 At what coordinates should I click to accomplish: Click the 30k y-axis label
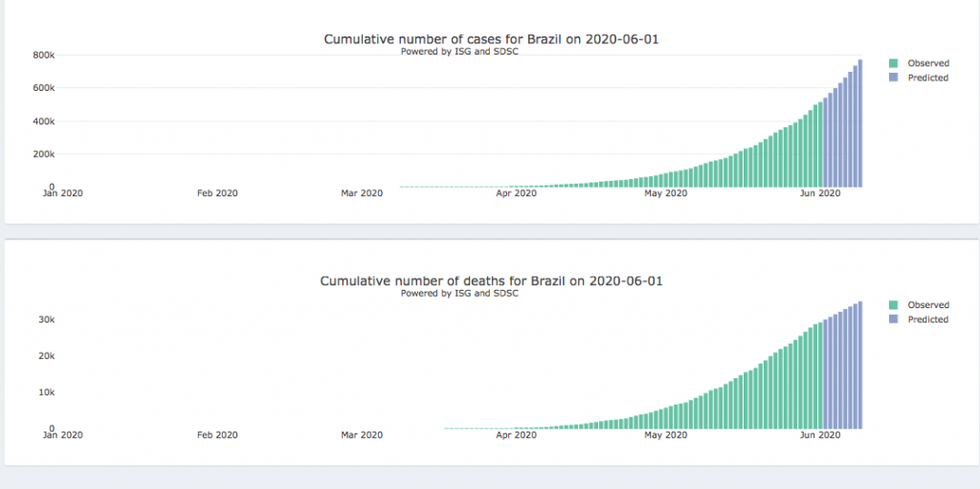pos(47,320)
